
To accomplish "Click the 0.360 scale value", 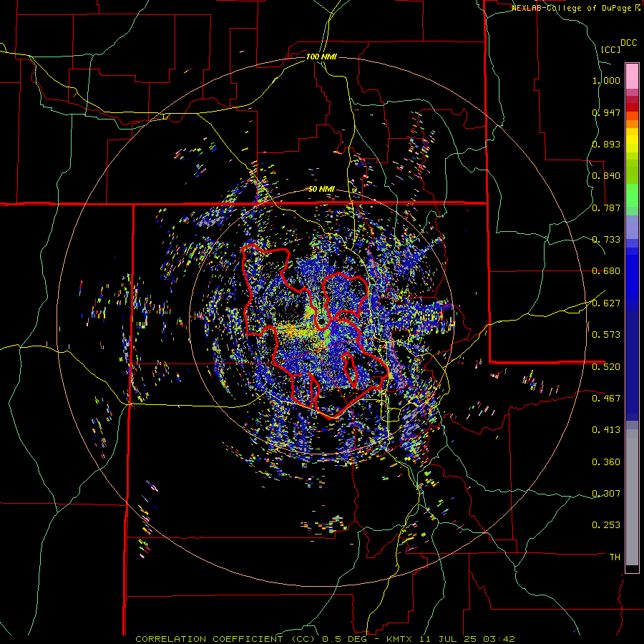I will click(606, 462).
